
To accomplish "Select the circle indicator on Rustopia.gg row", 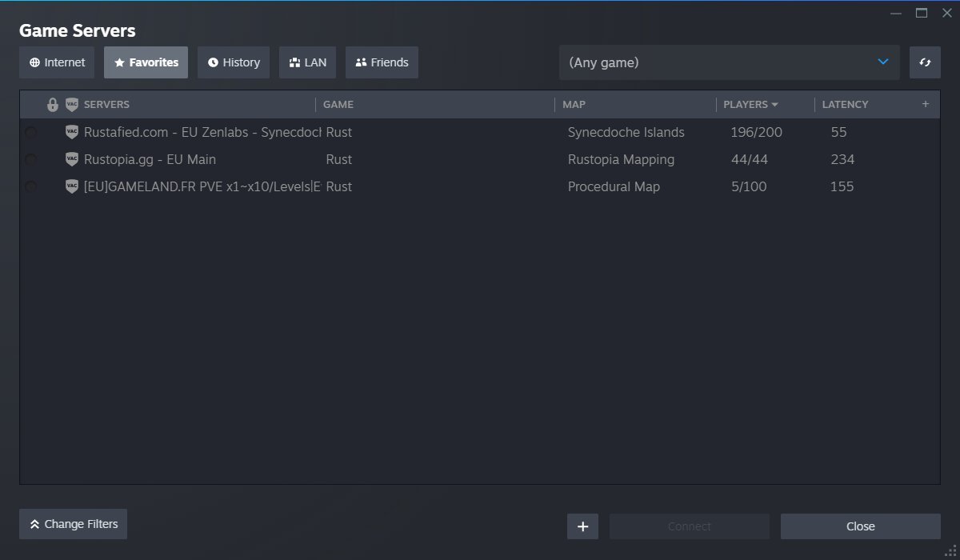I will (30, 159).
